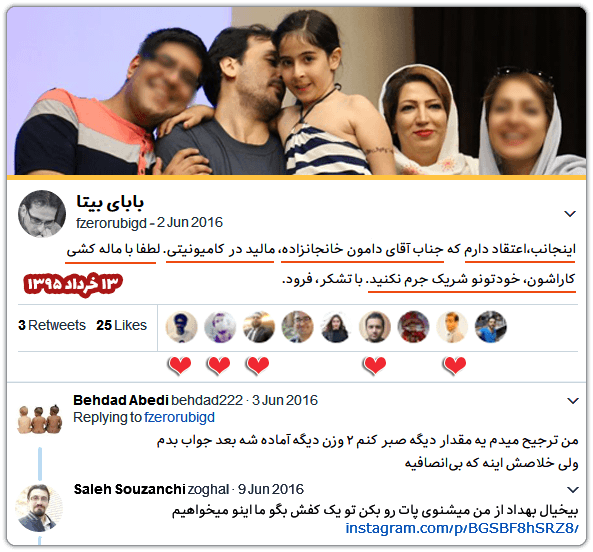This screenshot has width=593, height=552.
Task: Click the red flowers liker avatar
Action: pos(413,327)
